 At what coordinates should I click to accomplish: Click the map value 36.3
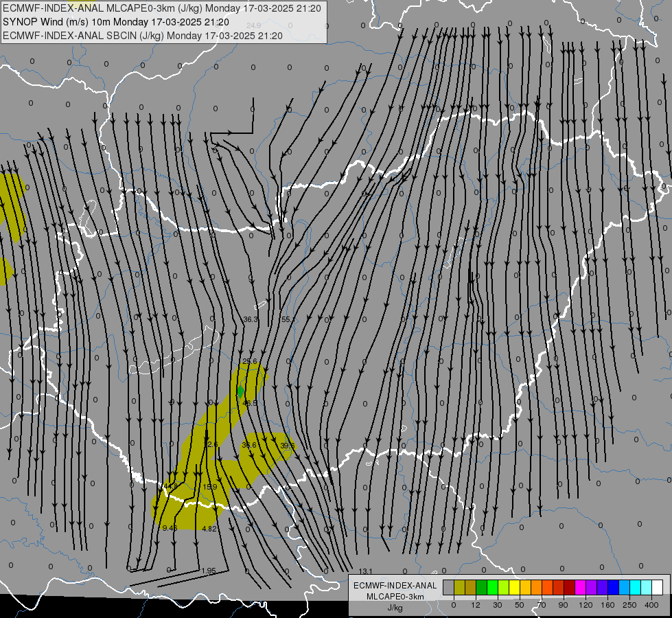[x=251, y=319]
